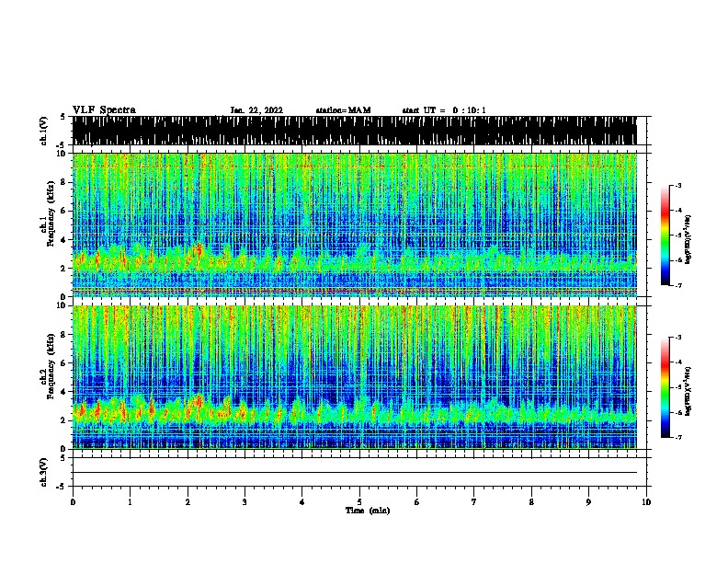Click the "8" kHz tick of ch.2 spectrogram
This screenshot has width=728, height=563.
click(x=64, y=335)
